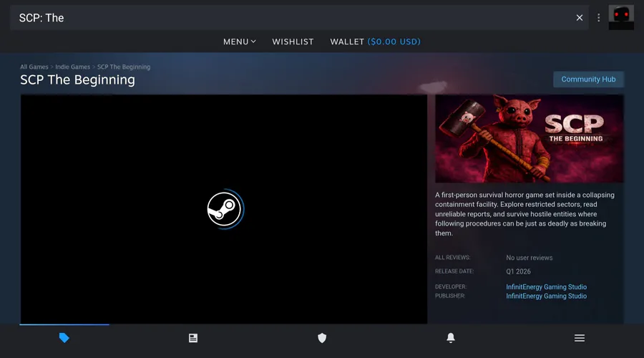Clear the search field with the X icon
This screenshot has height=358, width=644.
(579, 18)
